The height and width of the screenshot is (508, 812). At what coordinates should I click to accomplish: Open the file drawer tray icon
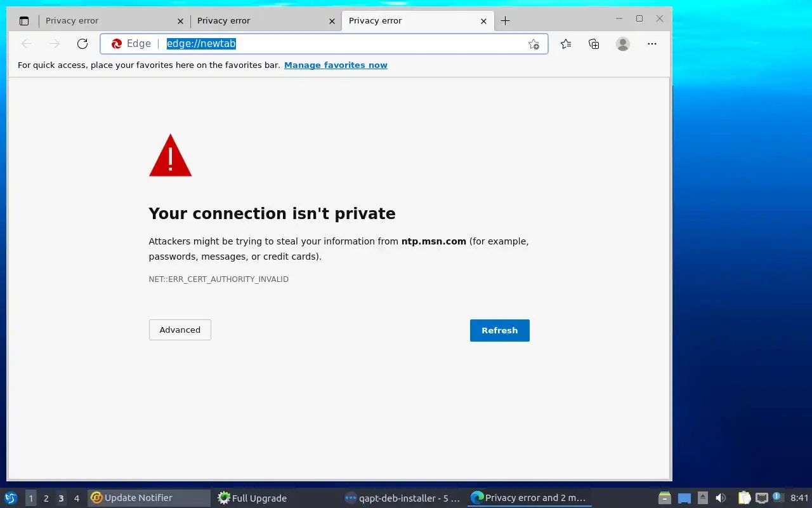point(665,498)
